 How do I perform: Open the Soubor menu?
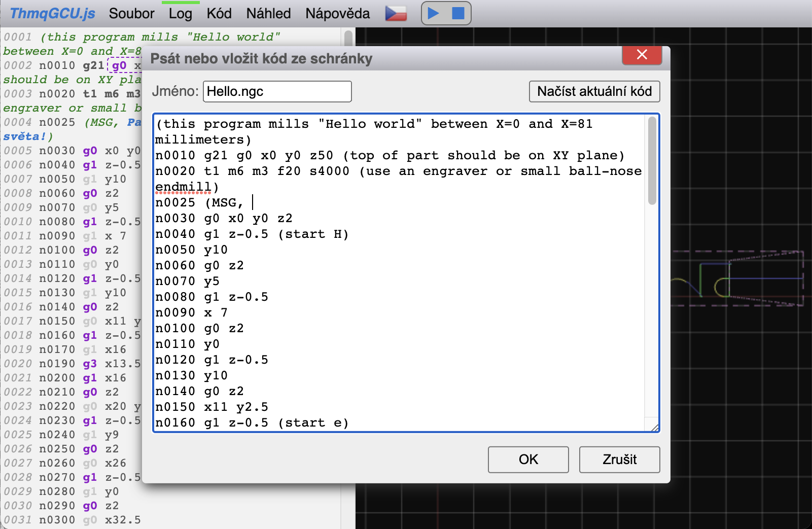pyautogui.click(x=131, y=14)
